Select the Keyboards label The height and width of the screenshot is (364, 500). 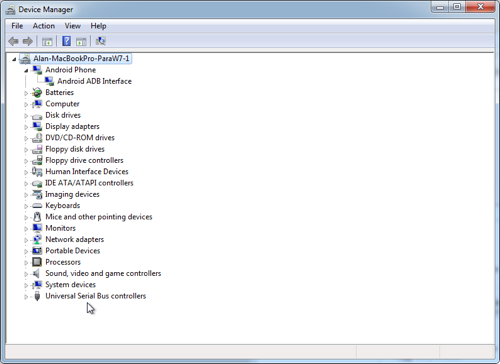pos(63,206)
